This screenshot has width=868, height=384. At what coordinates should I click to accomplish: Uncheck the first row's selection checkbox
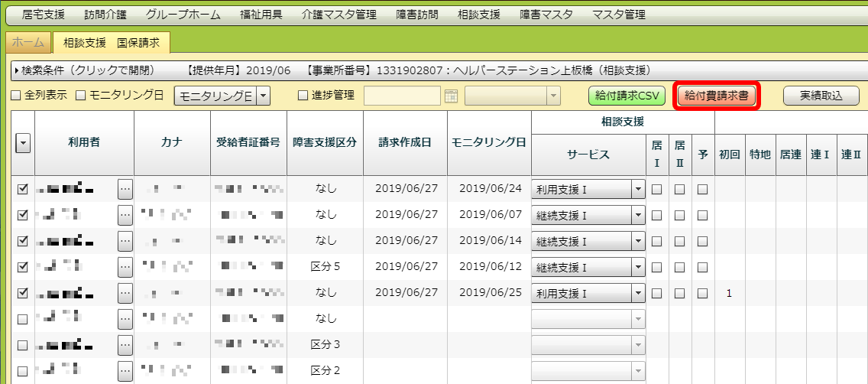tap(23, 189)
